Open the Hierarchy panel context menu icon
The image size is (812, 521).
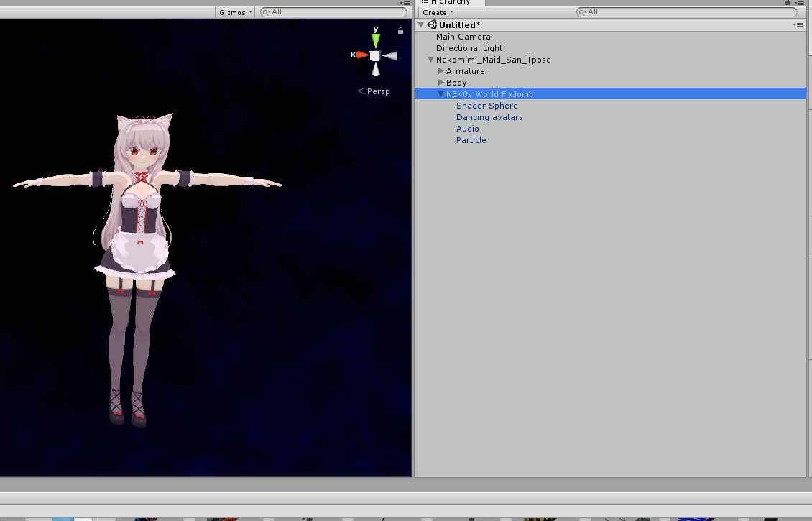tap(798, 3)
